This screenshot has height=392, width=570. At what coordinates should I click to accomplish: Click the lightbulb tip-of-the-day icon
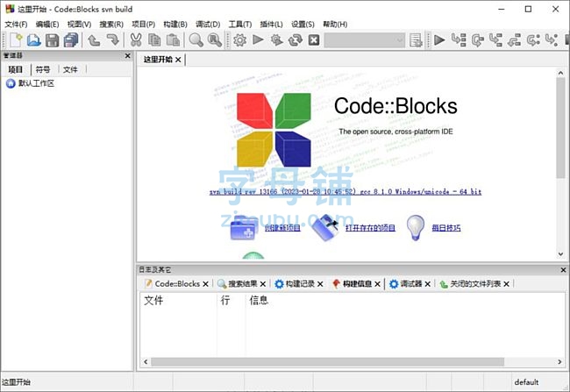(415, 228)
